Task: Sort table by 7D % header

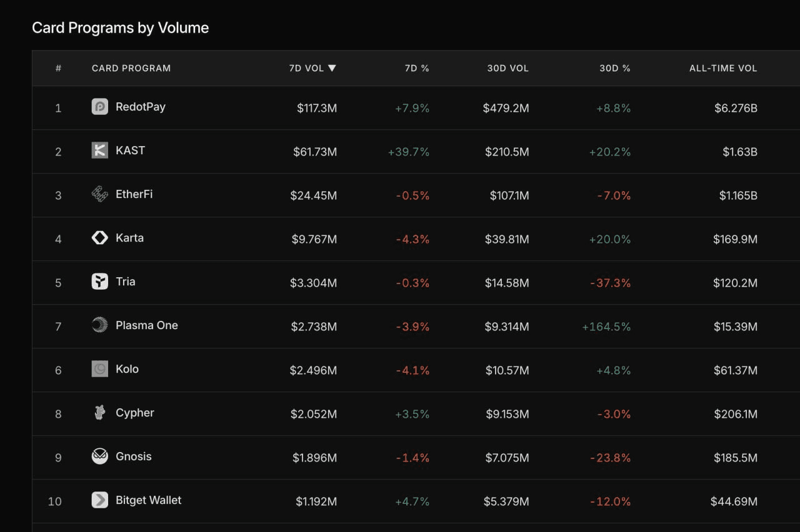Action: click(x=417, y=68)
